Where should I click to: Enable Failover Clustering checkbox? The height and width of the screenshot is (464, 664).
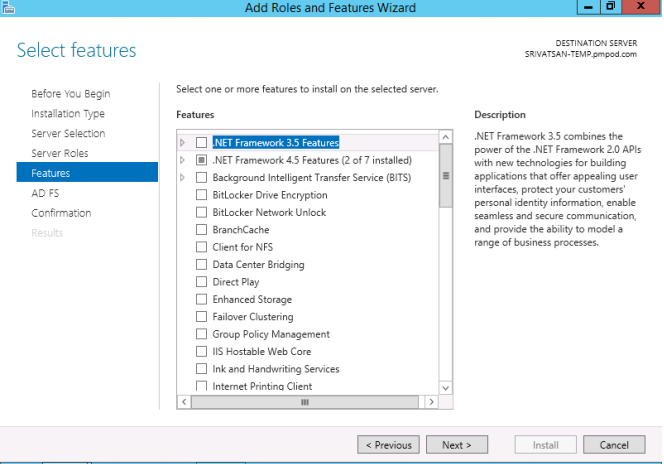(x=202, y=317)
